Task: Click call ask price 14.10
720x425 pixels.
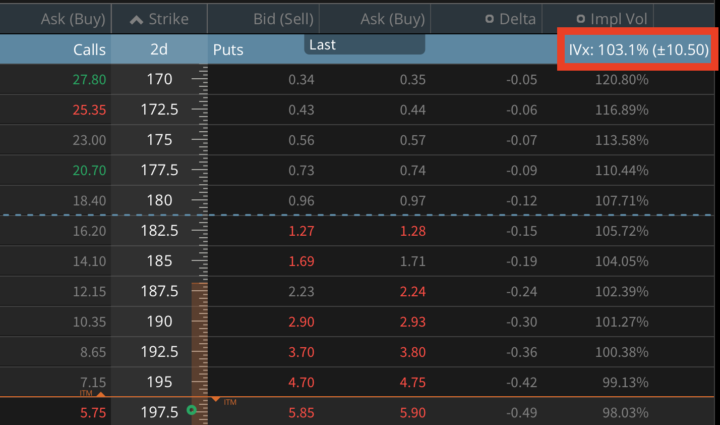Action: coord(90,261)
